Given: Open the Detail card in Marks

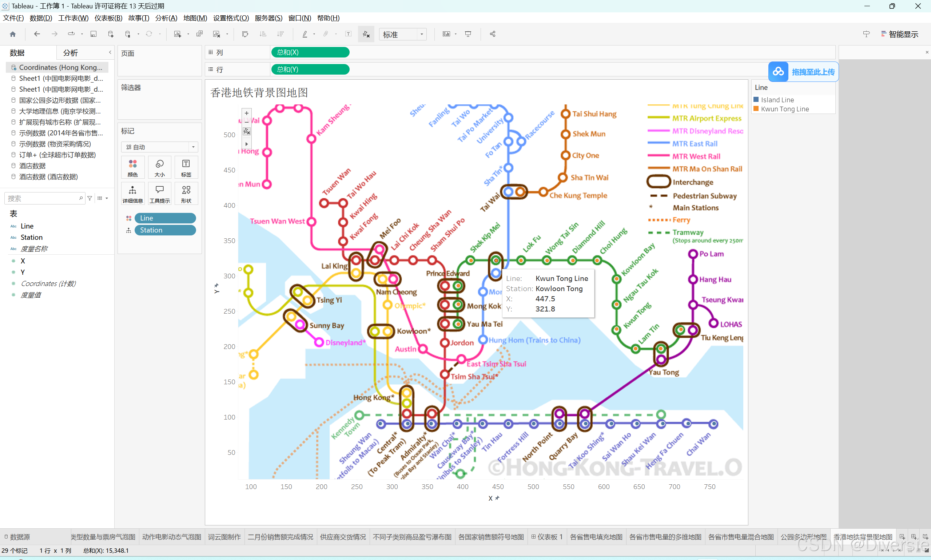Looking at the screenshot, I should 133,193.
